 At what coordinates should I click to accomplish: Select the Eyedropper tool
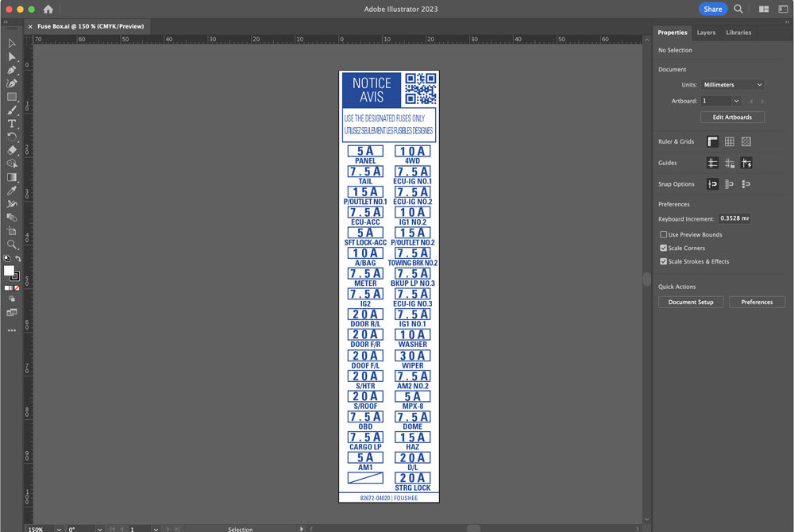(12, 191)
